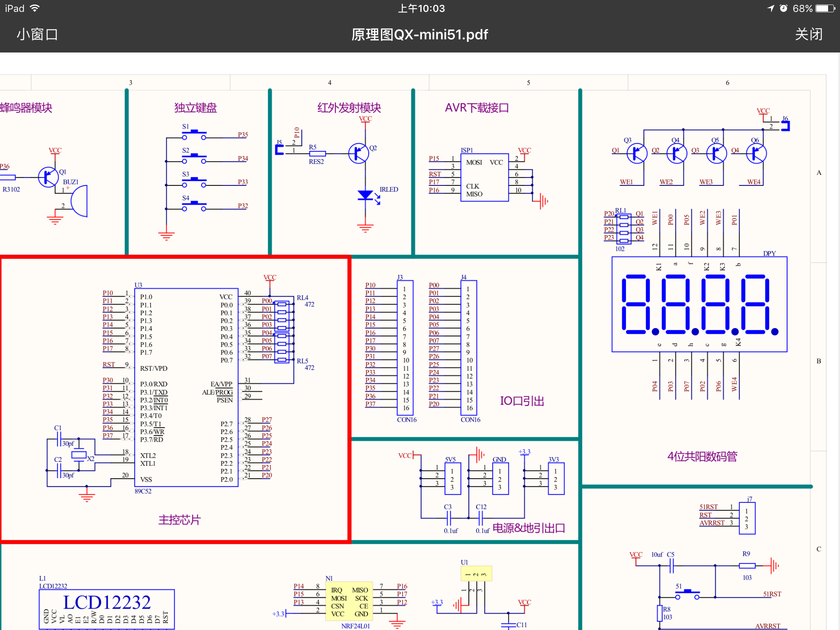840x630 pixels.
Task: Tap the NRF24L01 module block
Action: click(x=349, y=601)
